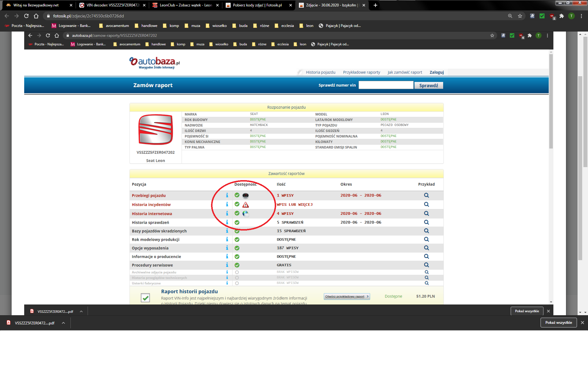588x385 pixels.
Task: Click the globe icon in Historia internetowa row
Action: pos(246,214)
